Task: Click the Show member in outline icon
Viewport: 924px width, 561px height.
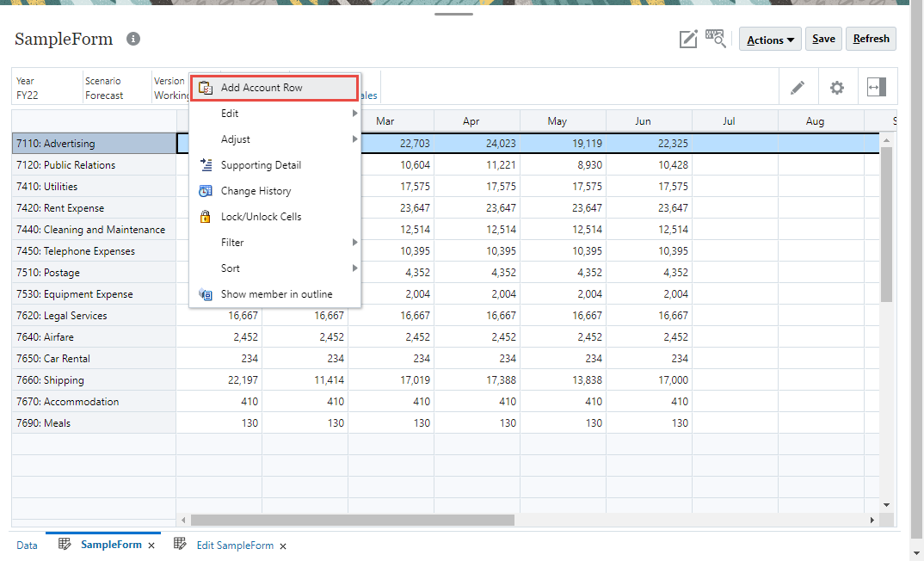Action: pos(205,293)
